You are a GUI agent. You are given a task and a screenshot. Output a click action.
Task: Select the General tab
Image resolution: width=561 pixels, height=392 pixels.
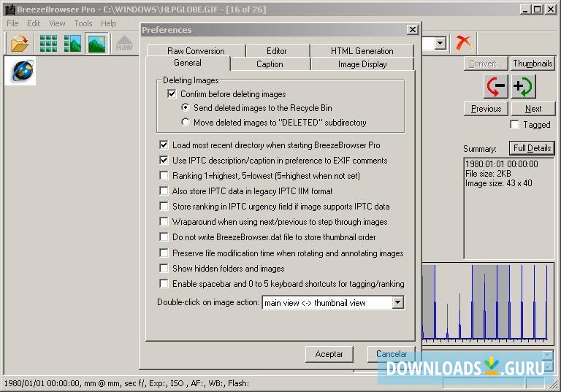pos(188,63)
